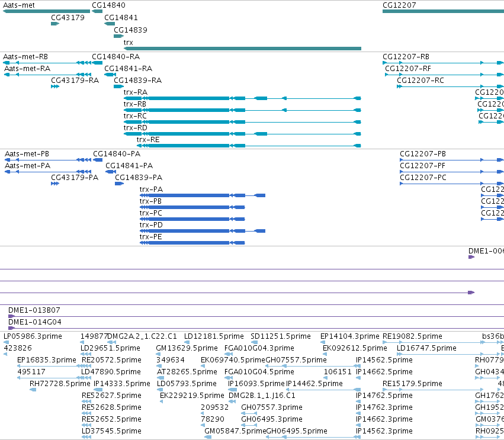The width and height of the screenshot is (504, 440).
Task: Select the CG12207 gene
Action: pos(443,12)
